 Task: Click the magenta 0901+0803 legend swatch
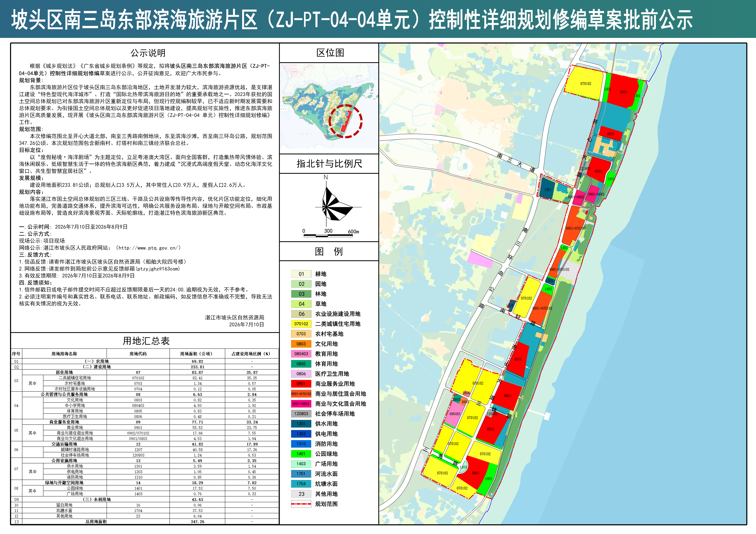[x=301, y=404]
